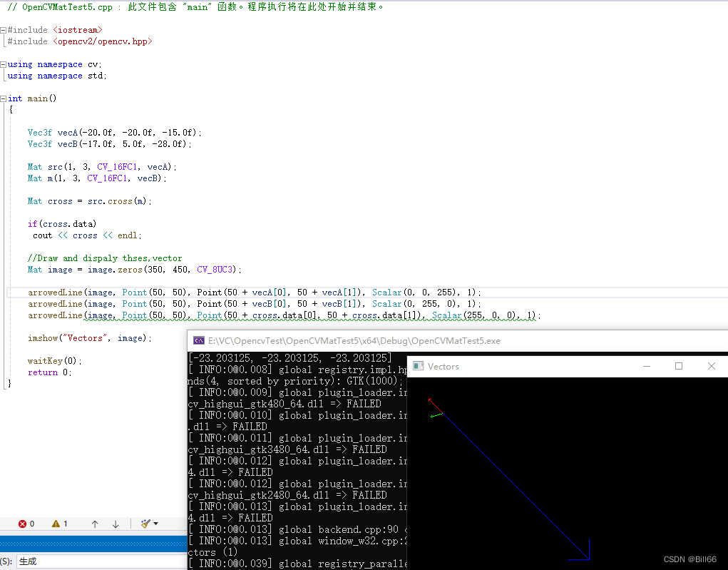The image size is (728, 570).
Task: Click the yellow warning triangle icon
Action: click(55, 523)
